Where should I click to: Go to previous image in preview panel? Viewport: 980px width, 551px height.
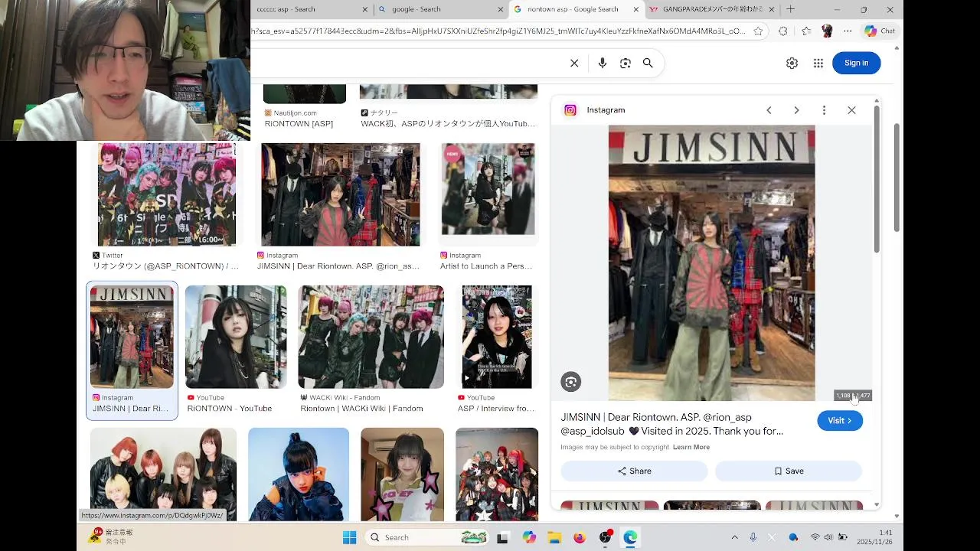tap(769, 110)
